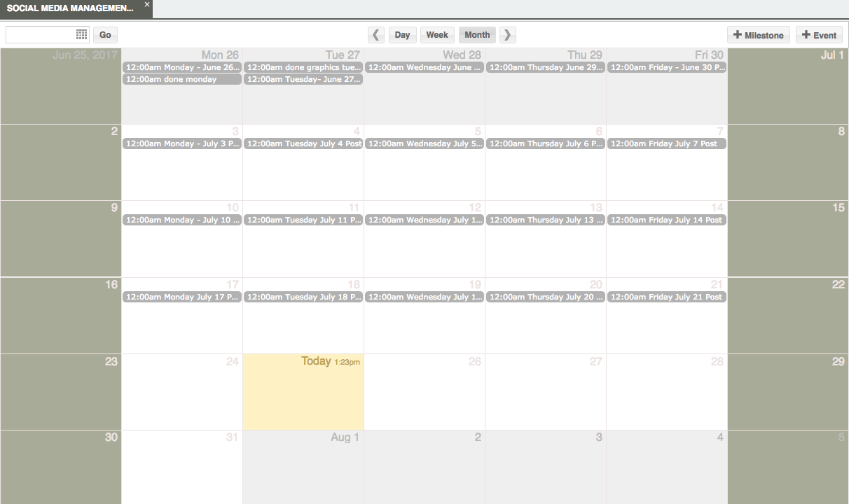This screenshot has height=504, width=849.
Task: Open the Wednesday June 28 event
Action: tap(424, 67)
